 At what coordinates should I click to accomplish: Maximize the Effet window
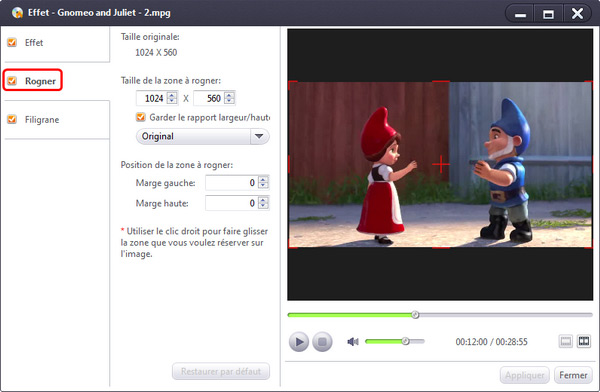(x=548, y=14)
